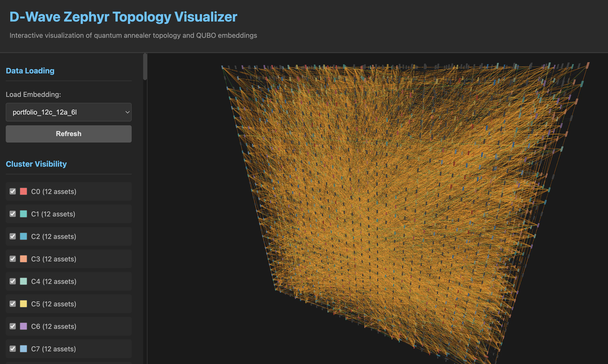The image size is (608, 364).
Task: Click the blue C2 color swatch
Action: click(23, 236)
